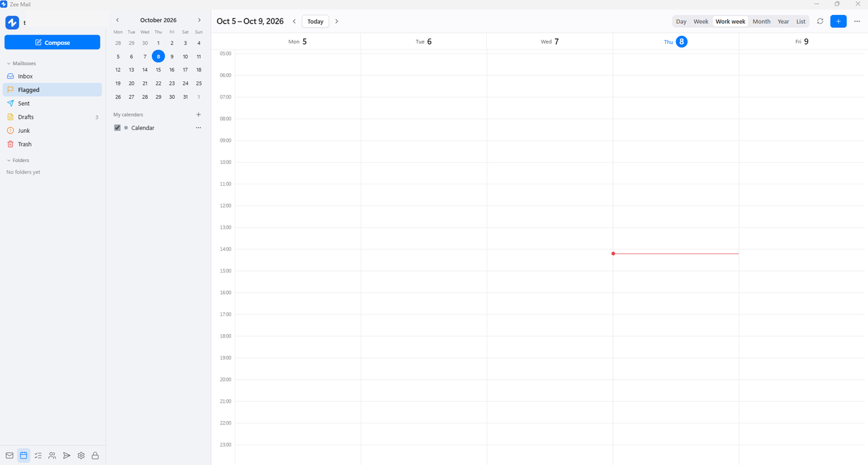Click the Oct 5 – Oct 9, 2026 heading

click(x=250, y=21)
